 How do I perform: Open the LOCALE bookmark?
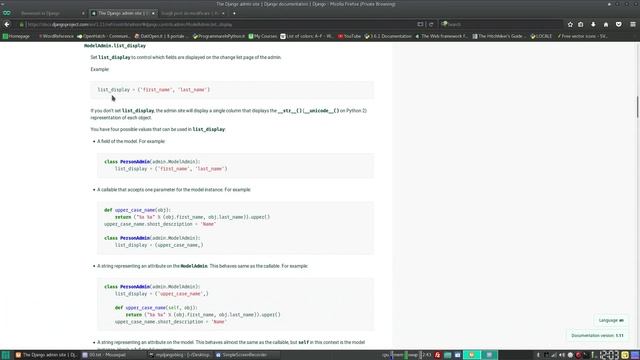coord(541,36)
